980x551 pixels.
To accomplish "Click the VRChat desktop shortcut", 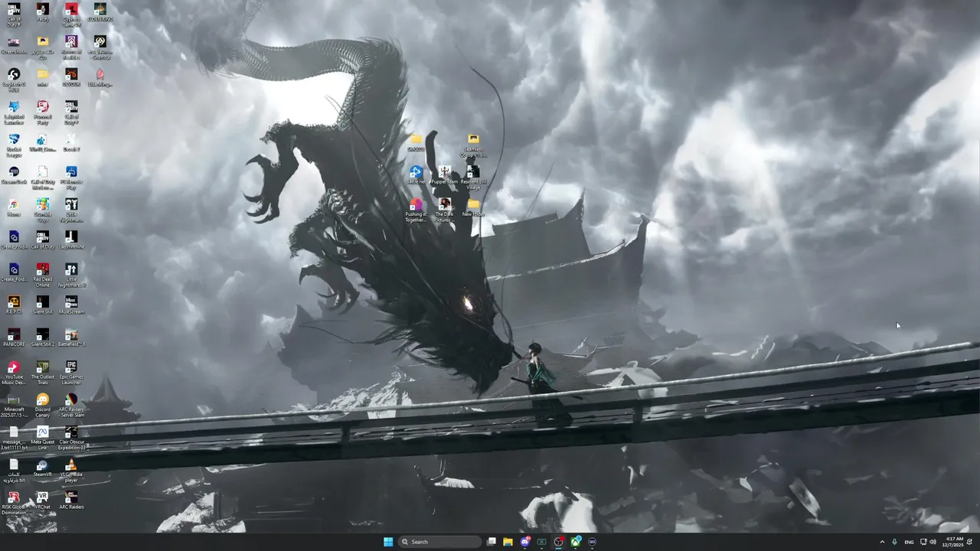I will pyautogui.click(x=43, y=500).
